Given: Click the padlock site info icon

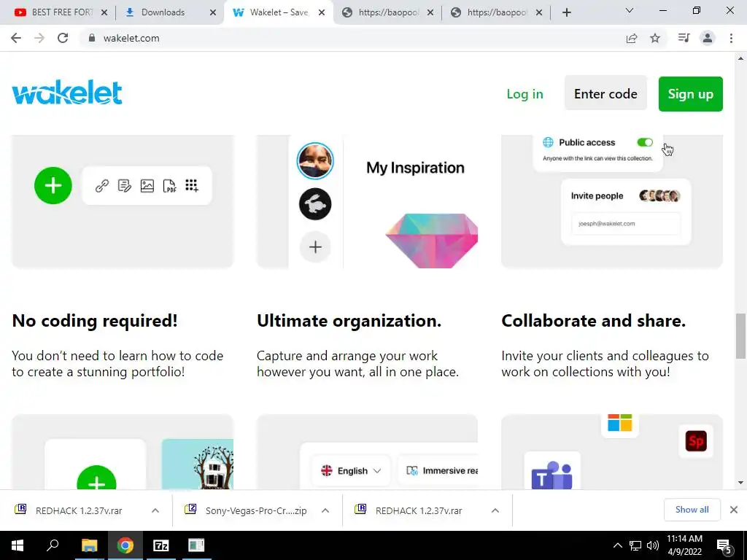Looking at the screenshot, I should [91, 38].
